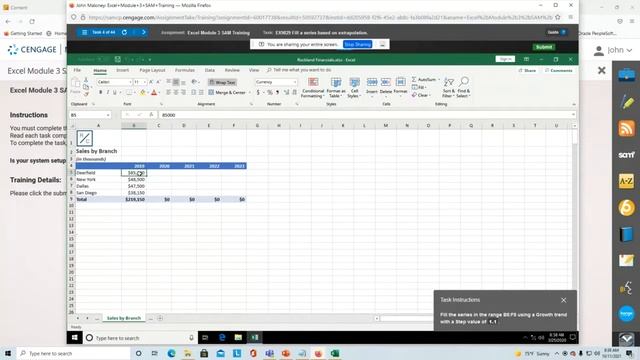The width and height of the screenshot is (640, 360).
Task: Toggle Middle Align vertical alignment
Action: pyautogui.click(x=176, y=82)
